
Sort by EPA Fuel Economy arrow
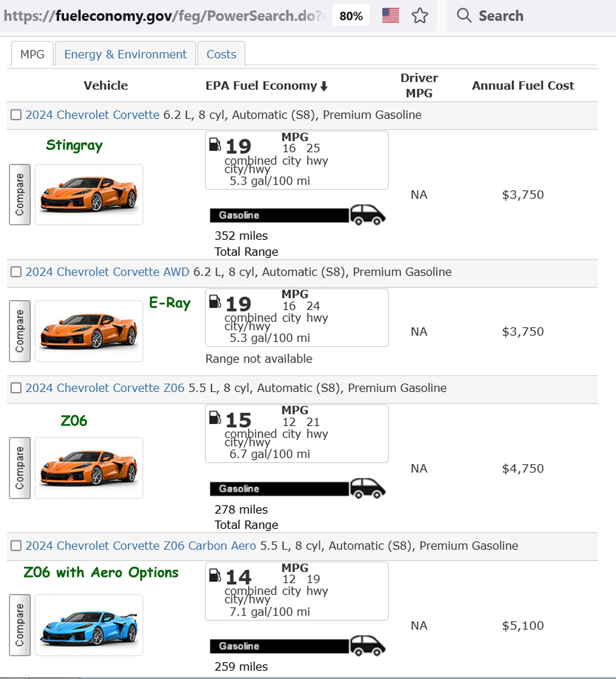click(x=324, y=86)
